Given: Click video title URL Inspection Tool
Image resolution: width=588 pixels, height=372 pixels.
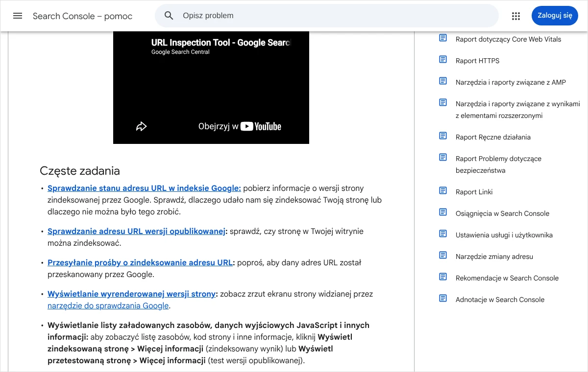Looking at the screenshot, I should [220, 43].
